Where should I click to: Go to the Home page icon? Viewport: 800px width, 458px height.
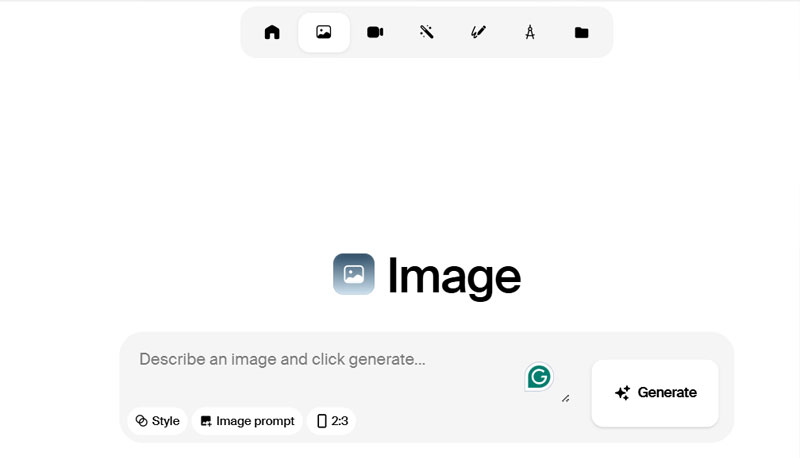coord(272,32)
